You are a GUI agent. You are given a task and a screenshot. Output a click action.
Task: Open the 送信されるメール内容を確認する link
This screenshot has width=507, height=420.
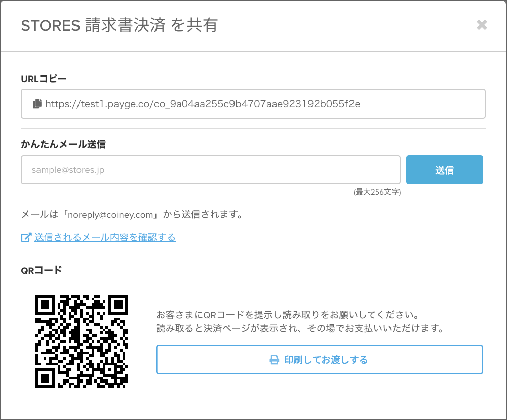coord(105,237)
